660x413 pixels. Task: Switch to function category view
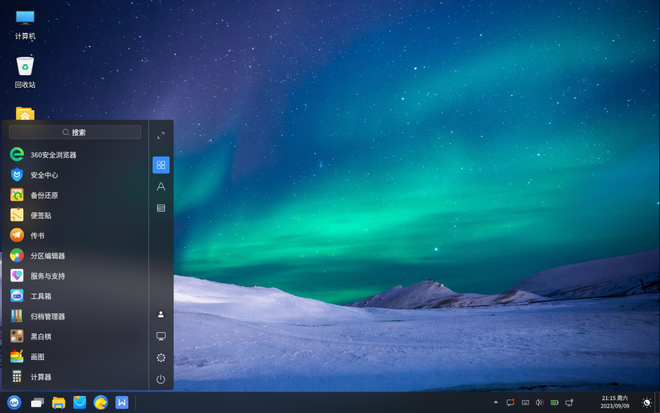pyautogui.click(x=161, y=208)
